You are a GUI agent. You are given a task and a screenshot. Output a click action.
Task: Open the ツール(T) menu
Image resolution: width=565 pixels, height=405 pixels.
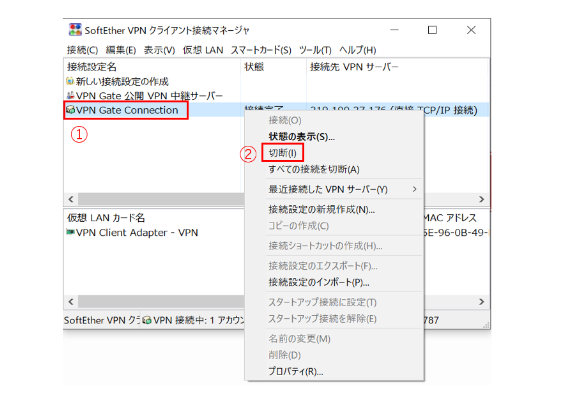click(315, 50)
